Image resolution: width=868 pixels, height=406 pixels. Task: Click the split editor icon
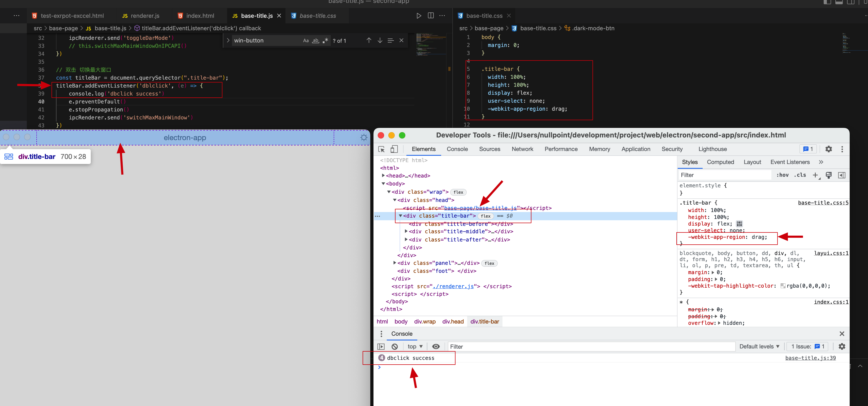pyautogui.click(x=431, y=16)
